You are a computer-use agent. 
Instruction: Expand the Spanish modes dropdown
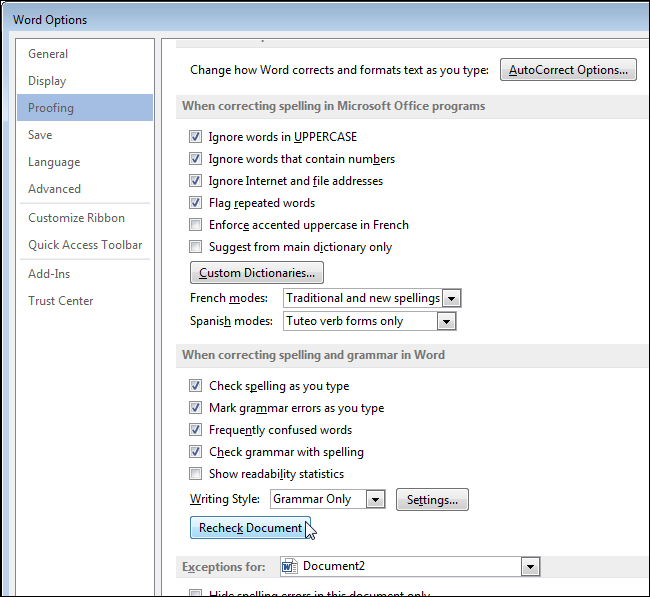[446, 321]
